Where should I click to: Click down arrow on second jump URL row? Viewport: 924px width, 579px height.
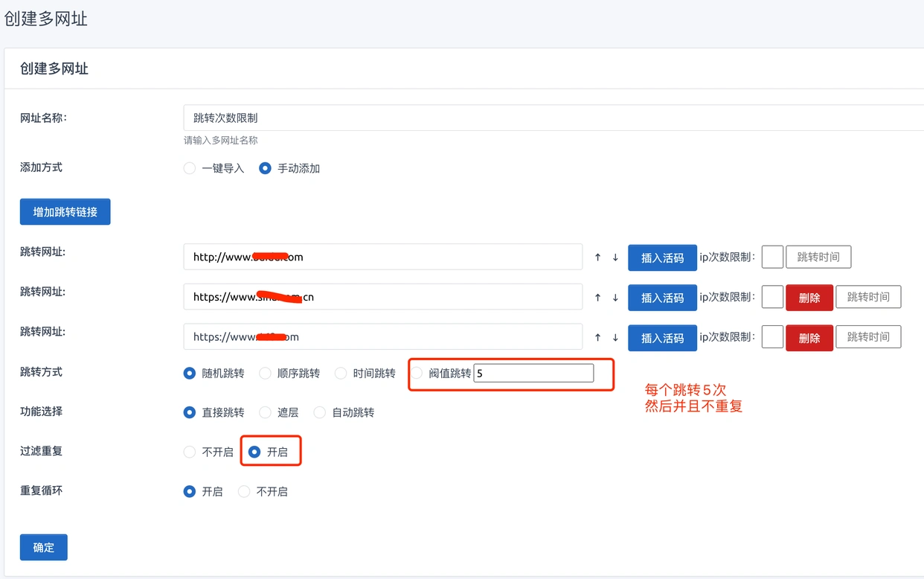tap(615, 298)
